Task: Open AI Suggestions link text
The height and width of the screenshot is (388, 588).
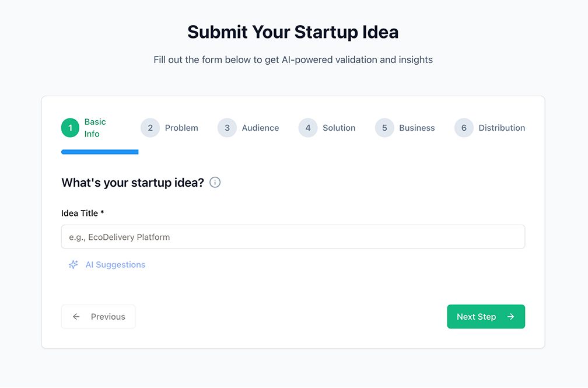Action: point(116,265)
